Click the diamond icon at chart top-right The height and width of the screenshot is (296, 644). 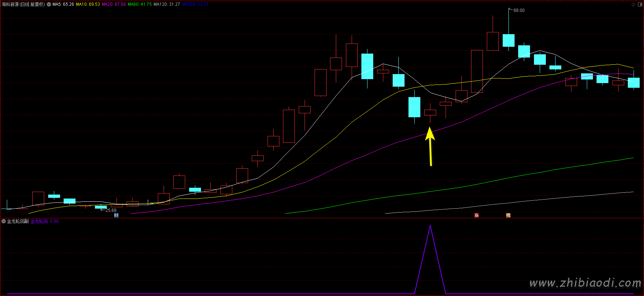[x=633, y=4]
